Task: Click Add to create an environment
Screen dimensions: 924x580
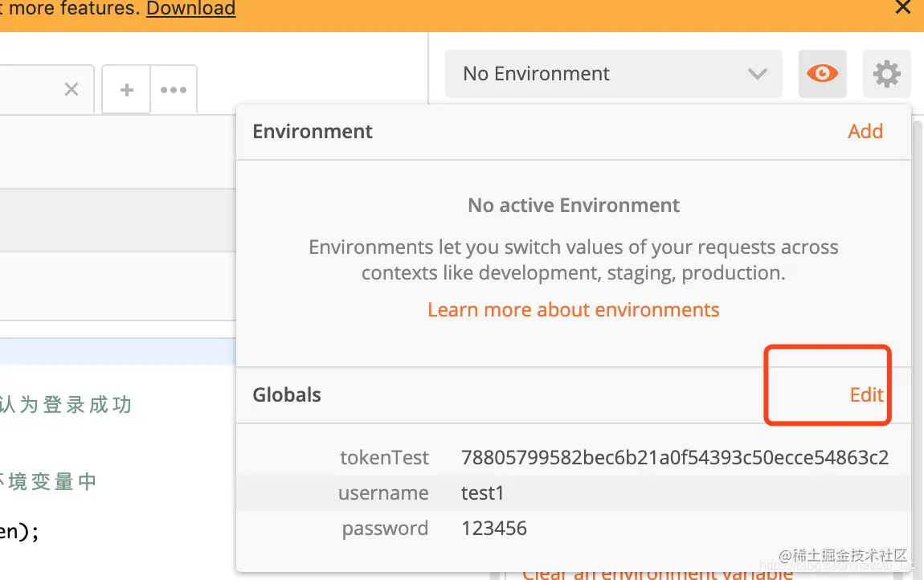Action: coord(865,131)
